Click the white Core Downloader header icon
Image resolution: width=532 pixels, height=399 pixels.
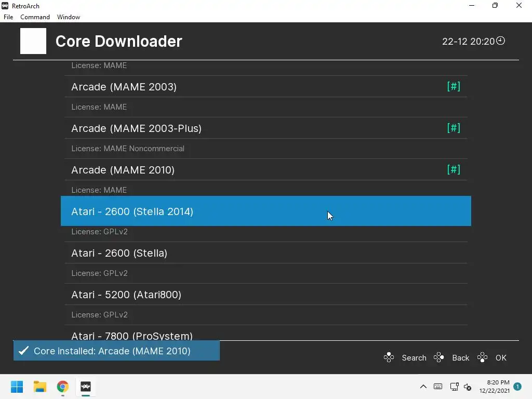(33, 41)
